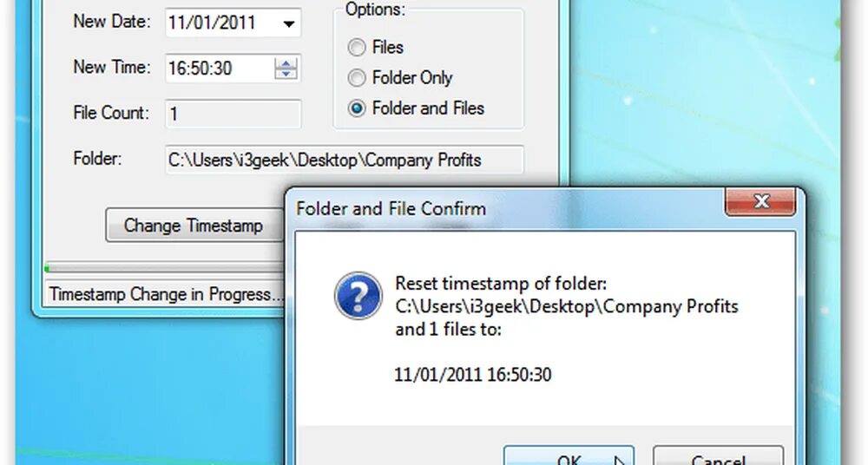Click the green progress bar
Viewport: 868px width, 465px height.
coord(164,268)
